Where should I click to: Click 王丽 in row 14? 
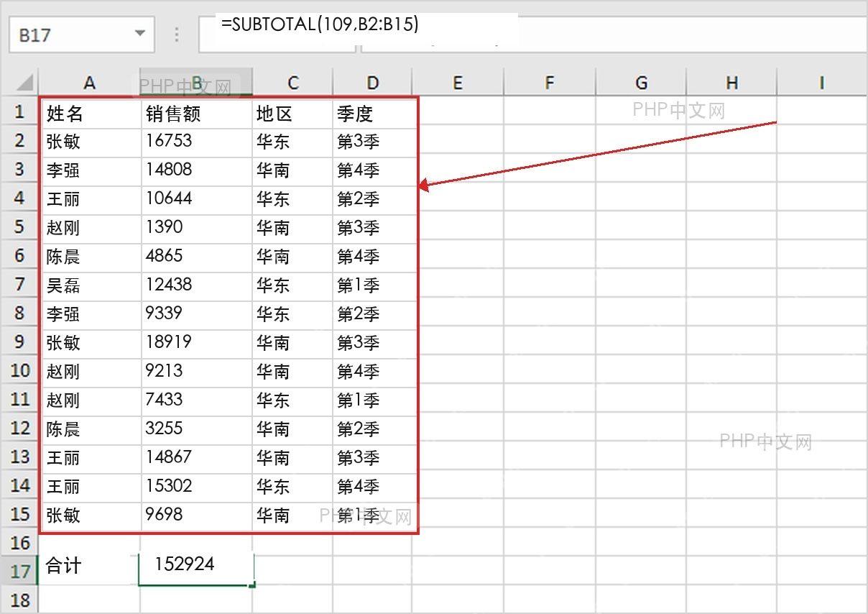(x=90, y=487)
